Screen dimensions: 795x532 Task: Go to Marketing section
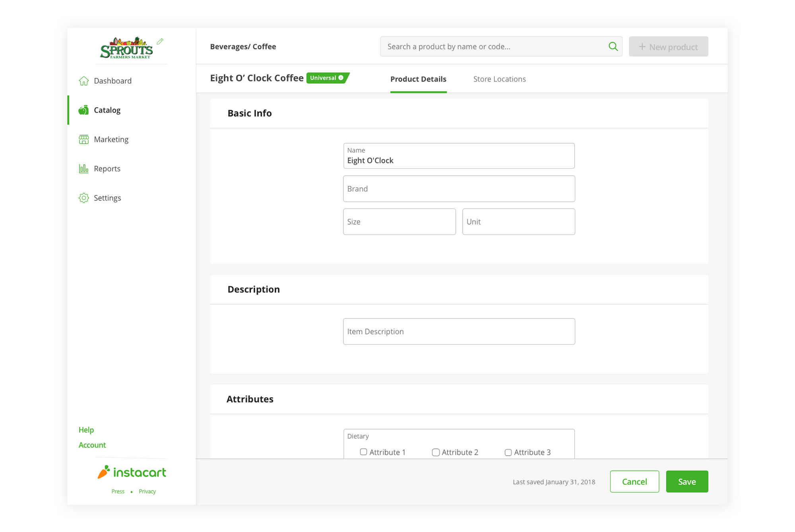(131, 140)
